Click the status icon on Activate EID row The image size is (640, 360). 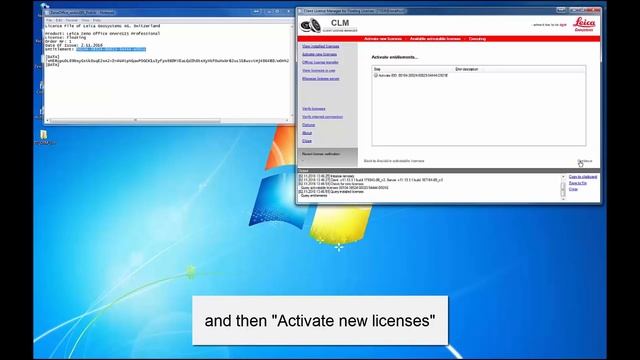pos(376,76)
